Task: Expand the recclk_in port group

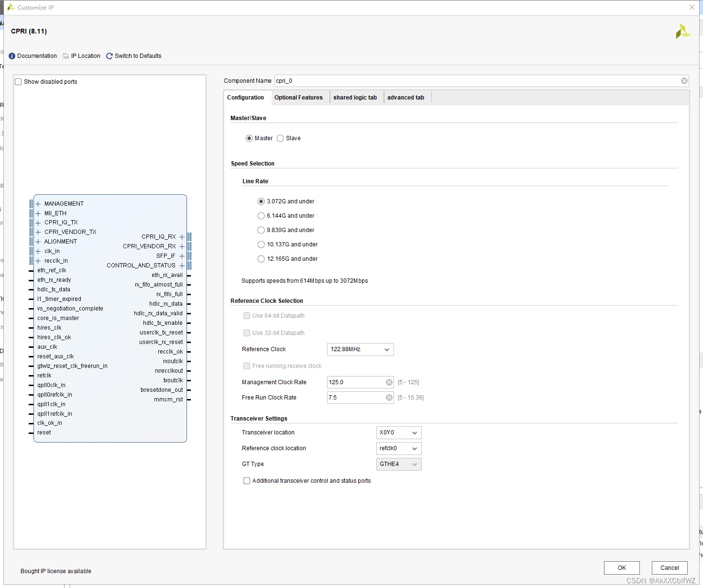Action: coord(38,261)
